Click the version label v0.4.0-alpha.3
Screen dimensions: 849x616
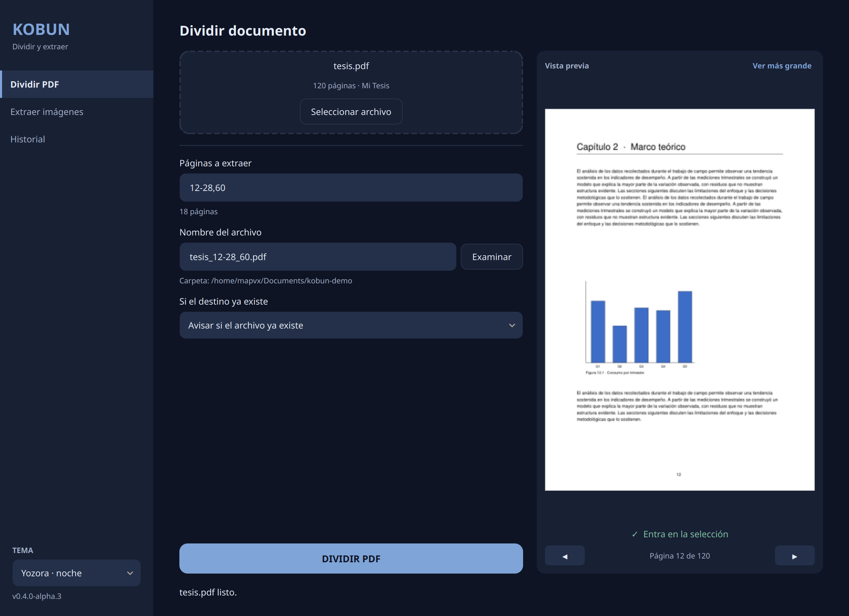37,596
